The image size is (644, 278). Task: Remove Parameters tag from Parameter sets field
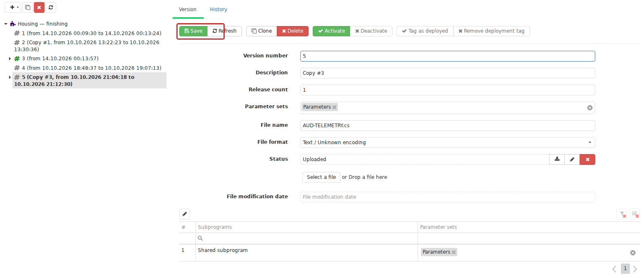click(x=335, y=107)
